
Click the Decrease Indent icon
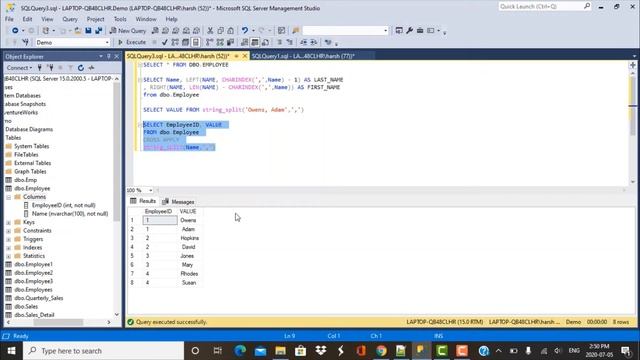click(304, 42)
